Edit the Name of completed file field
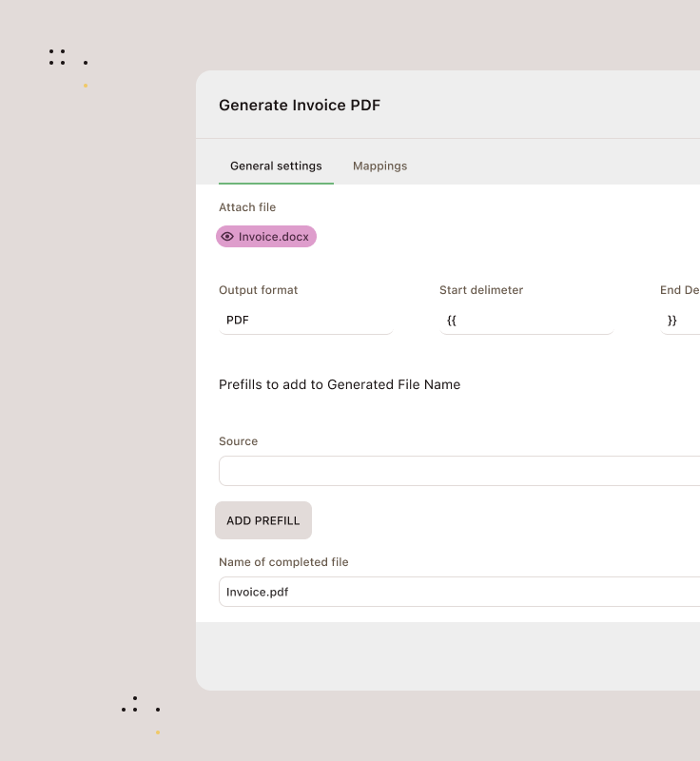The height and width of the screenshot is (761, 700). (x=459, y=592)
